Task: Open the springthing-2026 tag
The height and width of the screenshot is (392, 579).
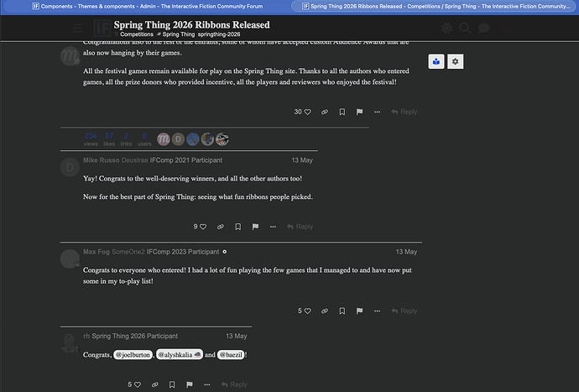Action: coord(219,34)
